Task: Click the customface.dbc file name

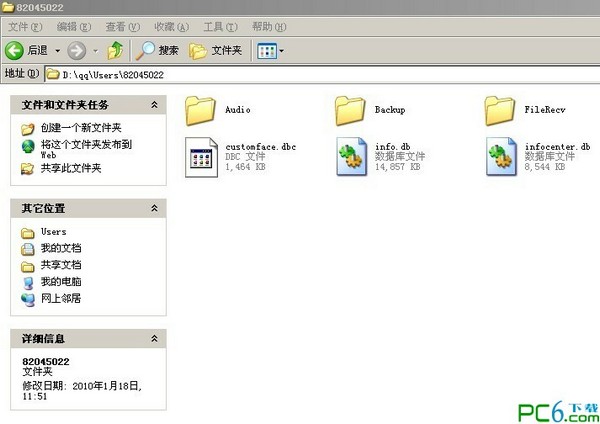Action: pos(261,147)
